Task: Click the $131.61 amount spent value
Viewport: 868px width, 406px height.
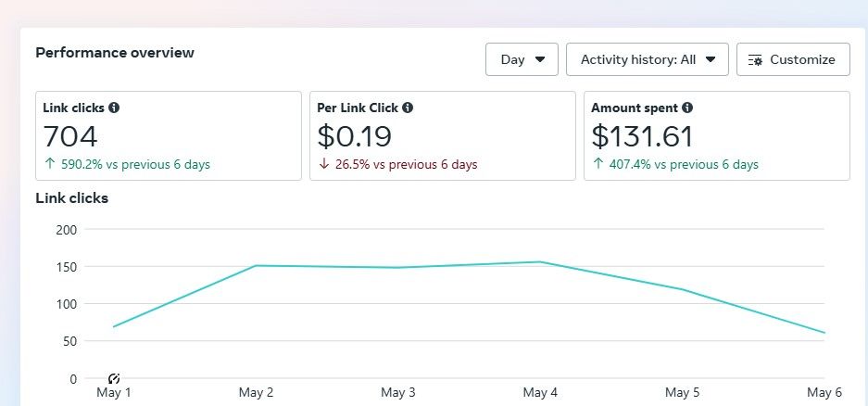Action: [x=642, y=137]
